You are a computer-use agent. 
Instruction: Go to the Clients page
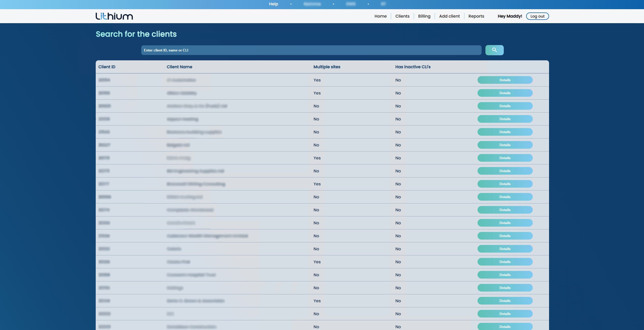coord(402,16)
